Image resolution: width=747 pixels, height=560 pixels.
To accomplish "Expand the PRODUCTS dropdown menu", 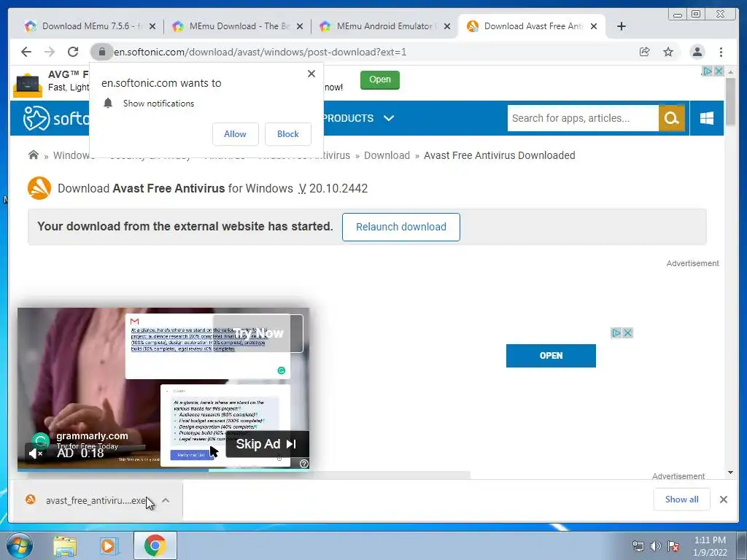I will point(358,118).
